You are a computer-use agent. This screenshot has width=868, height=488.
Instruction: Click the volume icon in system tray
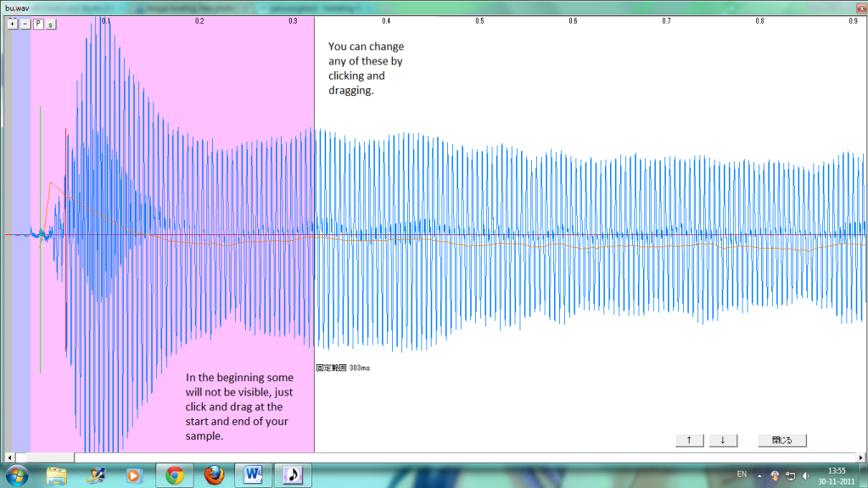(x=804, y=474)
